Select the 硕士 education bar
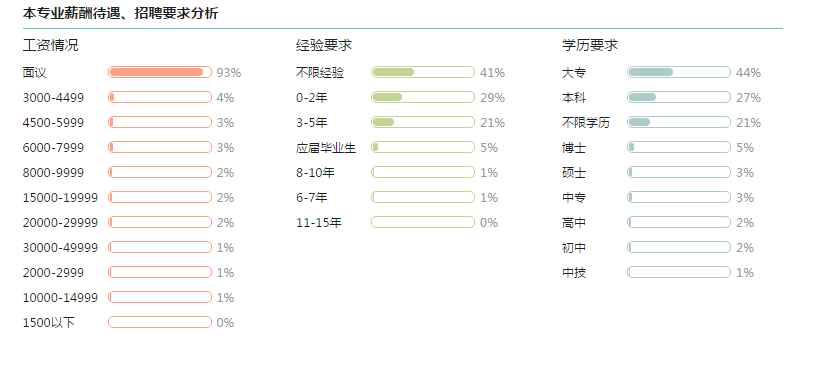 [x=679, y=173]
